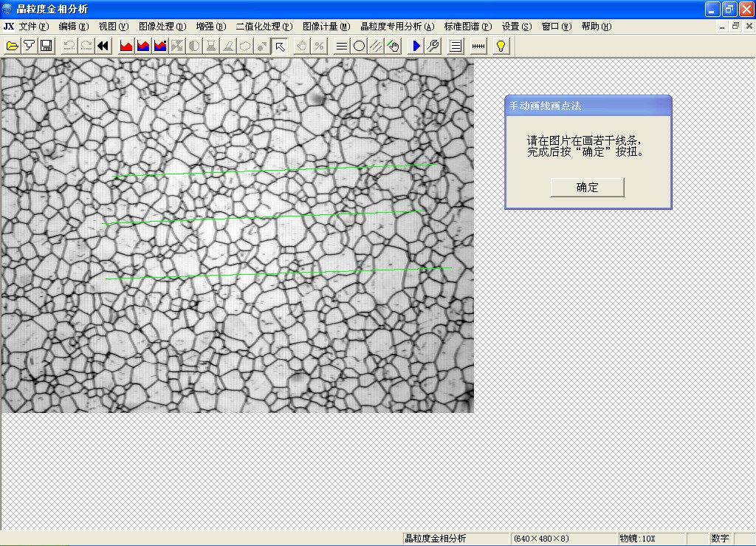Open the 晶粒度专用分析 menu
The width and height of the screenshot is (756, 546).
(x=397, y=27)
